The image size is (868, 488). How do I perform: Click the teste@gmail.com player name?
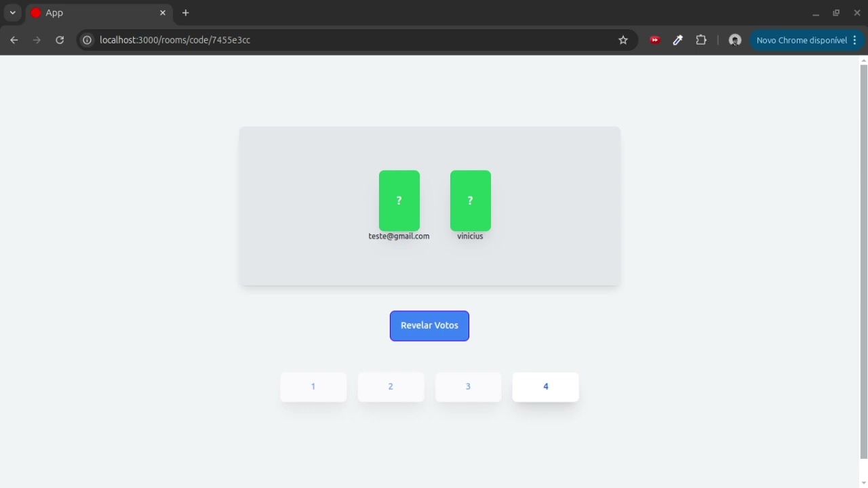point(399,236)
